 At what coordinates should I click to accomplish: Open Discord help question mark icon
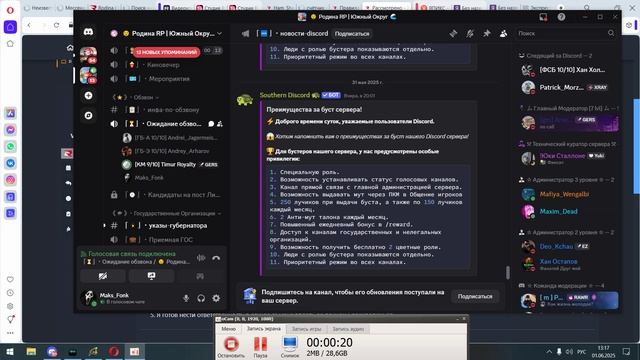coord(562,17)
